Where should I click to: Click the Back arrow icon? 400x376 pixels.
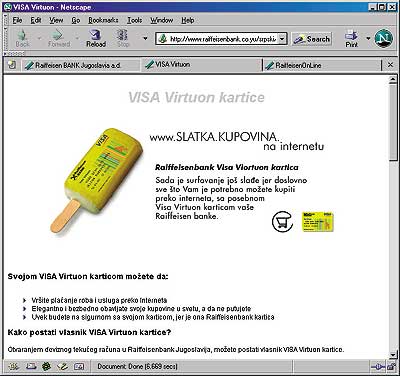[22, 37]
